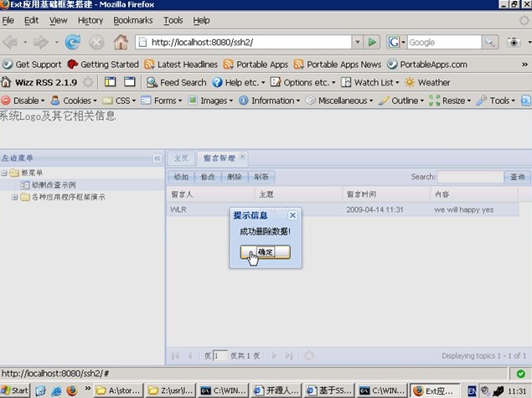Screen dimensions: 532x398
Task: Open Help etc. dropdown
Action: coord(239,82)
